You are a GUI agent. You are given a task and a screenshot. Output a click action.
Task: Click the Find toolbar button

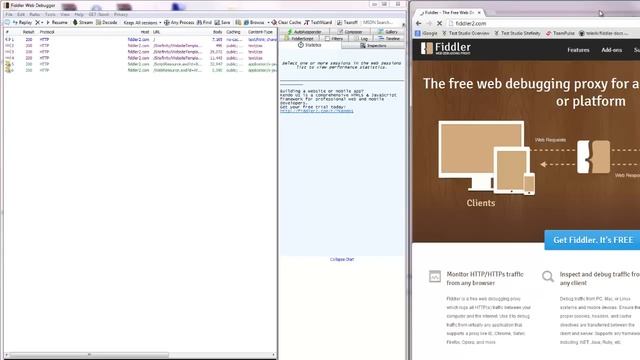pos(204,22)
